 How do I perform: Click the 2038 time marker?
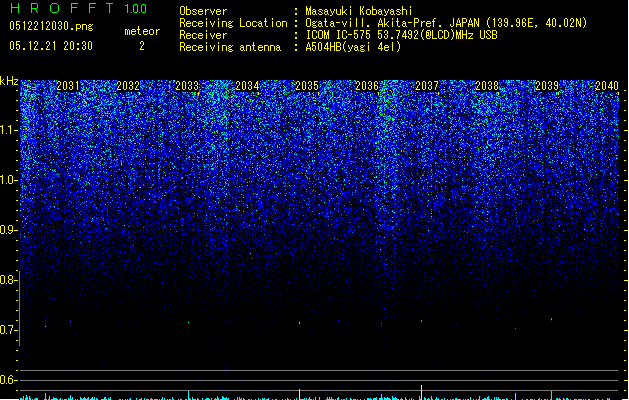487,86
